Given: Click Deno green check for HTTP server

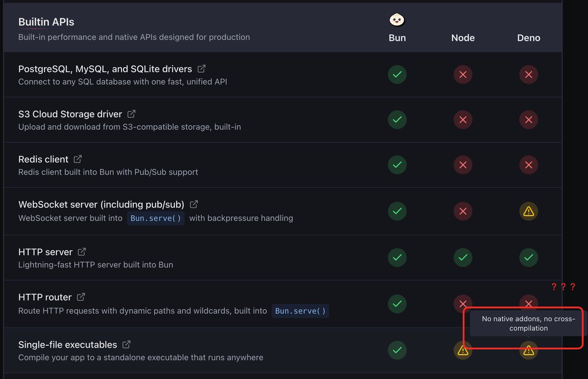Looking at the screenshot, I should [528, 258].
